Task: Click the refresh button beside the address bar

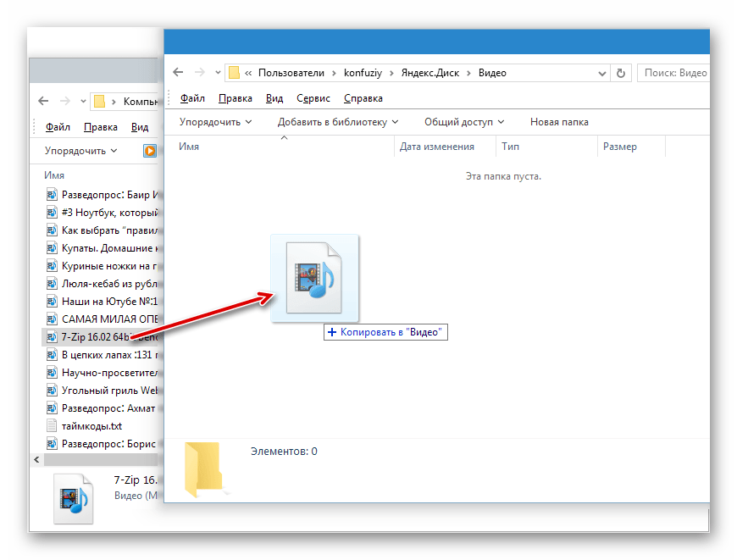Action: click(621, 73)
